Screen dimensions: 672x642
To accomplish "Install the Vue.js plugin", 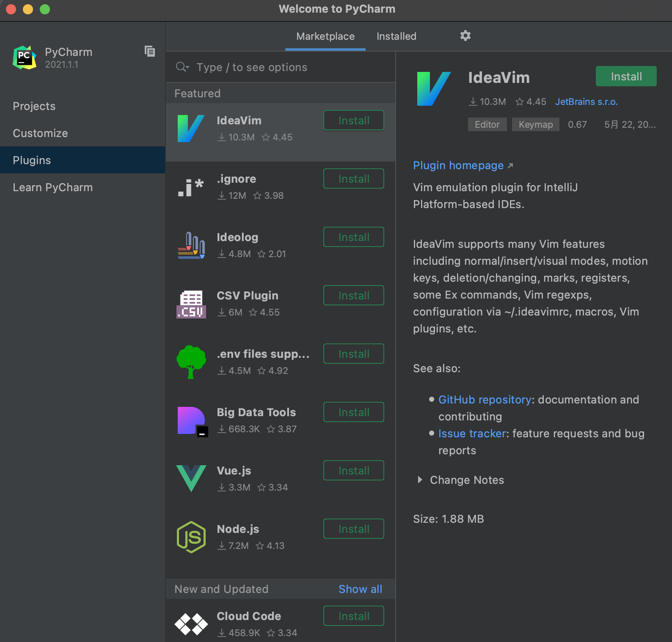I will pos(354,471).
